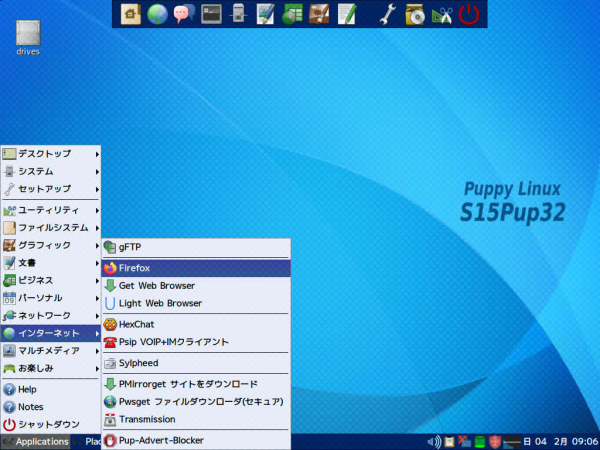Choose シャットダウン from the menu
The width and height of the screenshot is (600, 450).
(51, 425)
